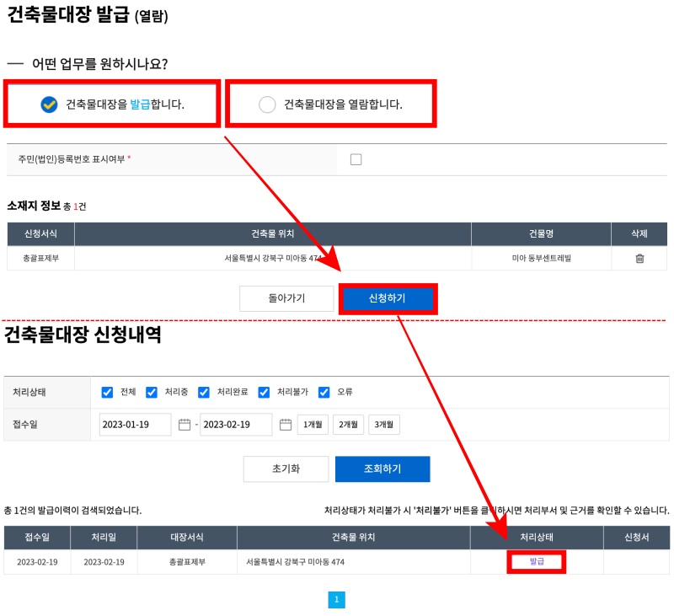The image size is (674, 616).
Task: Set the date range with the 3개월 button
Action: coord(384,425)
